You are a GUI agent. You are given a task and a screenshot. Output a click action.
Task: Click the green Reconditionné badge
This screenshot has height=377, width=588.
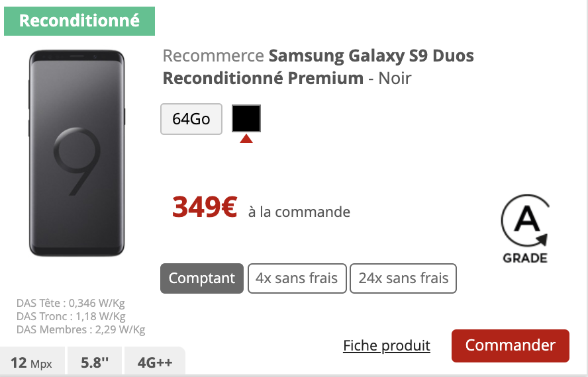pos(79,21)
